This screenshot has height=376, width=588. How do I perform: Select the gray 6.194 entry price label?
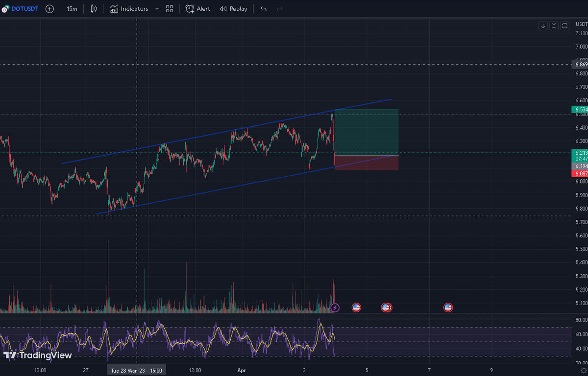coord(580,167)
